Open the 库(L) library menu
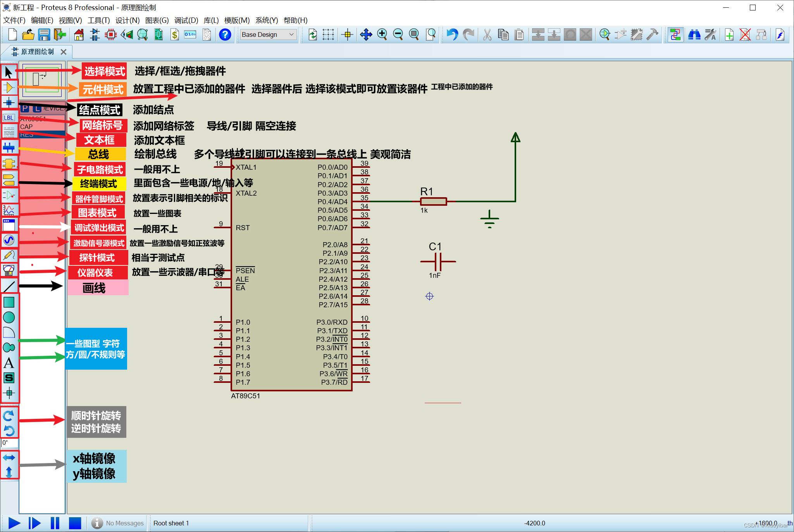The width and height of the screenshot is (794, 532). coord(211,20)
